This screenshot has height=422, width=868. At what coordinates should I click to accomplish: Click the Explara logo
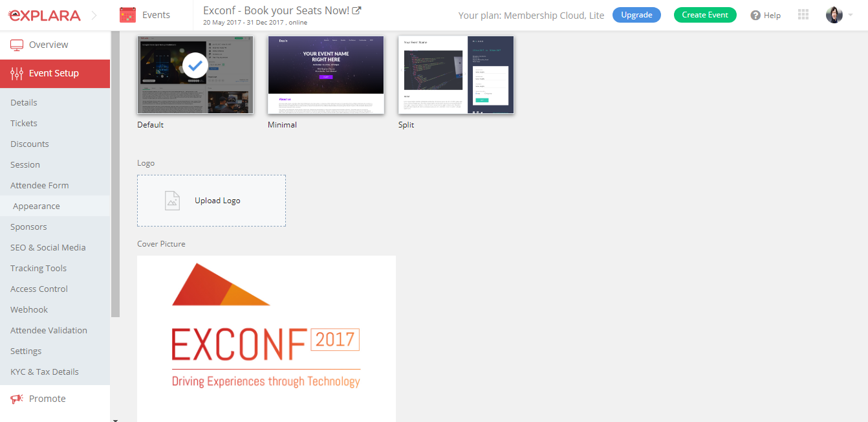click(x=45, y=15)
